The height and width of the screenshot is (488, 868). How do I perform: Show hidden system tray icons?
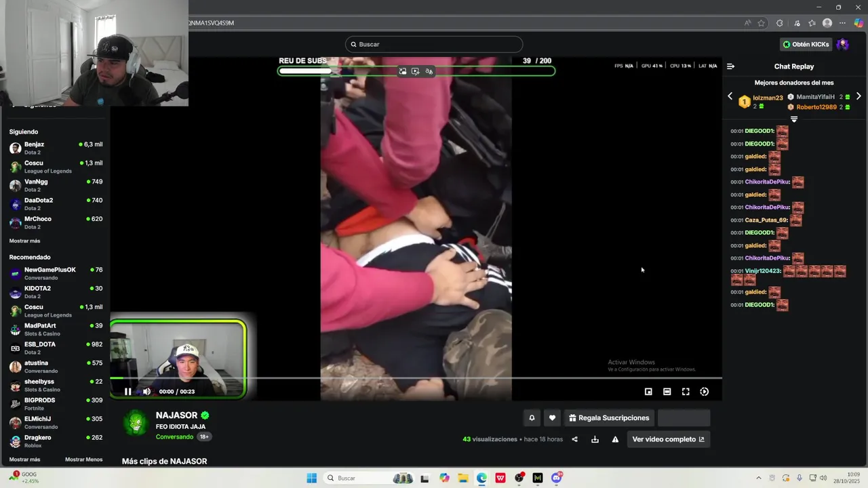(758, 478)
